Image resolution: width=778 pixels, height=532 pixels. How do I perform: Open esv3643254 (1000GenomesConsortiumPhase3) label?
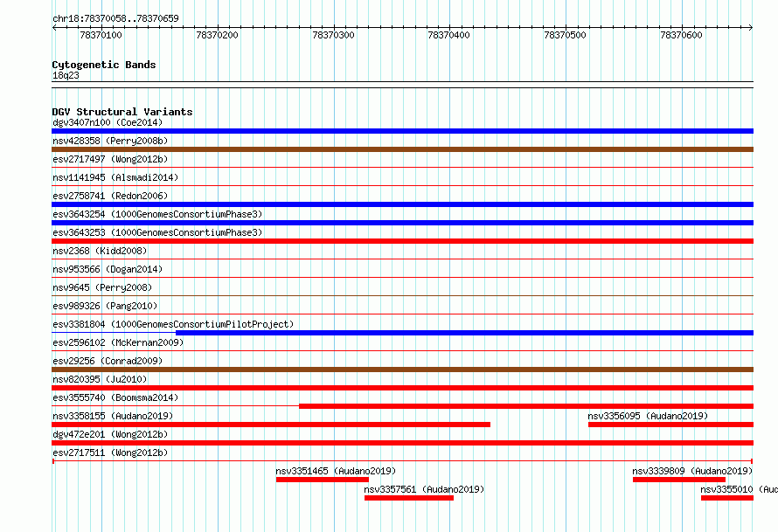(157, 214)
